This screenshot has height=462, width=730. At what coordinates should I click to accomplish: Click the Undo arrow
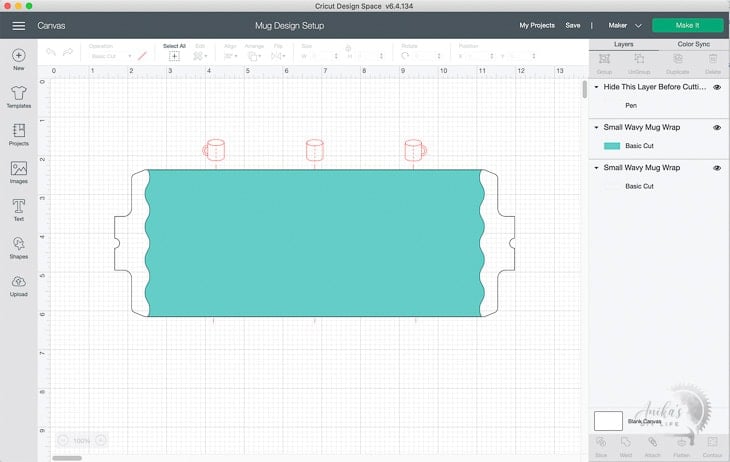coord(51,52)
